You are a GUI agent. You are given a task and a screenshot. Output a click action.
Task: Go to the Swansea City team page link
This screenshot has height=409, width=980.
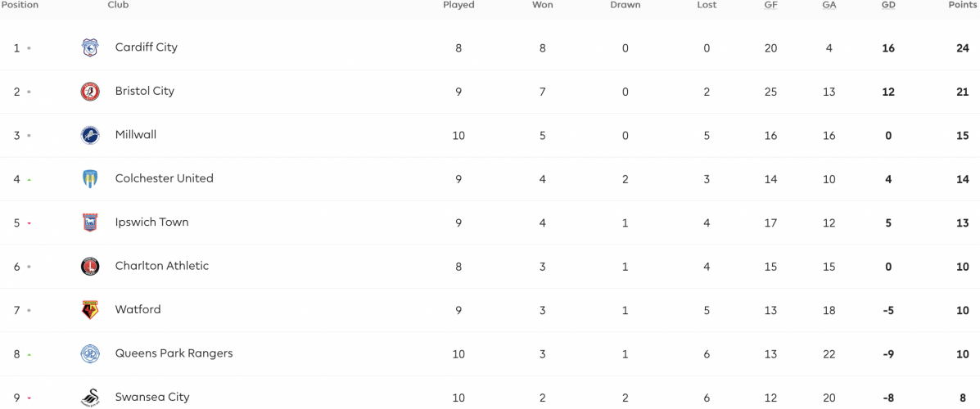tap(152, 397)
